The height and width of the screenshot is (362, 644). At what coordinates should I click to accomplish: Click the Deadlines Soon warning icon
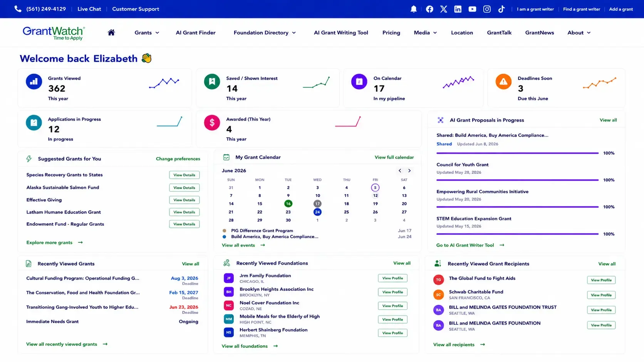click(503, 82)
